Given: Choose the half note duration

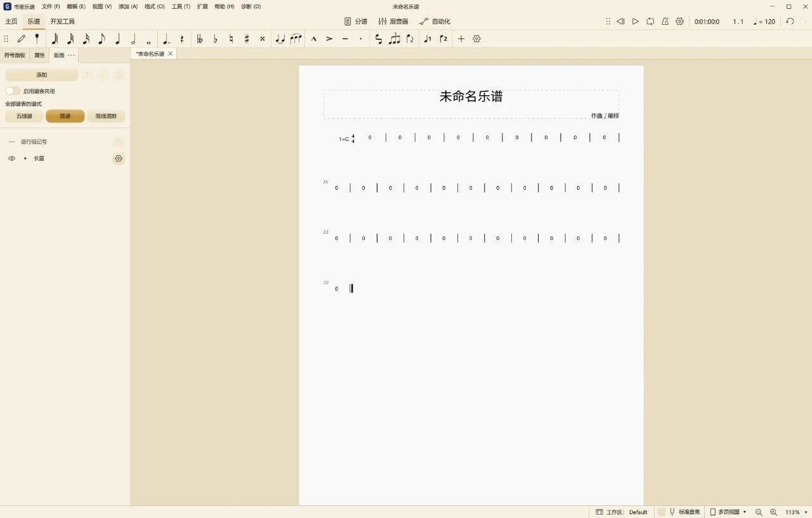Looking at the screenshot, I should [x=133, y=39].
